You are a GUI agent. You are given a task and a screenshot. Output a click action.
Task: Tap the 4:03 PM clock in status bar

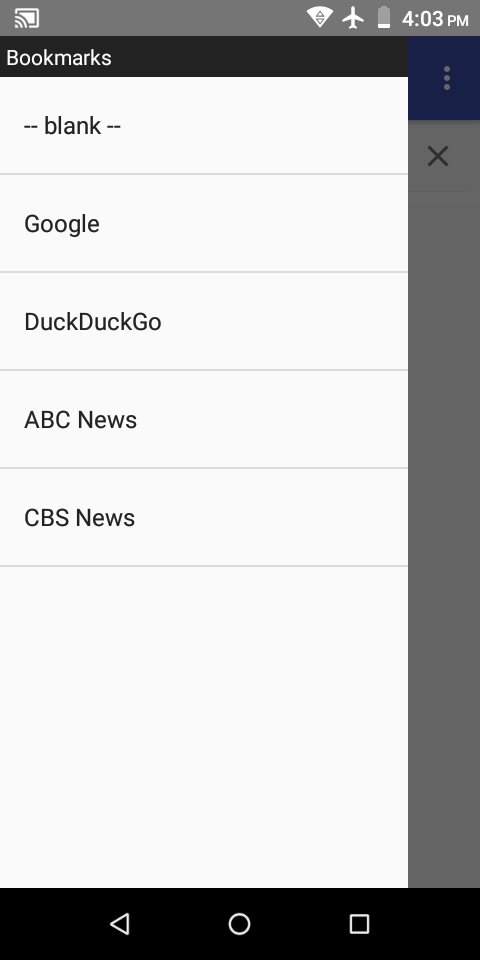pos(435,18)
